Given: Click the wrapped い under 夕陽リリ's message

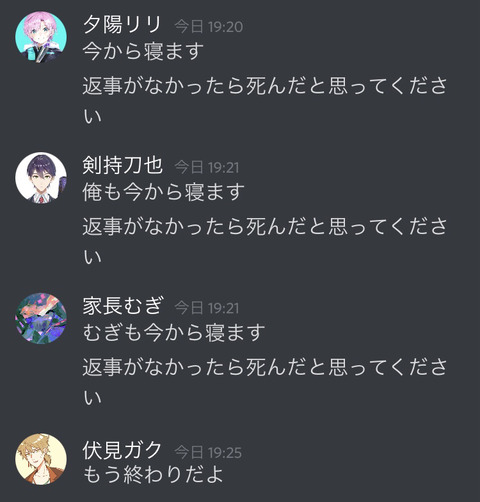Looking at the screenshot, I should (x=92, y=117).
